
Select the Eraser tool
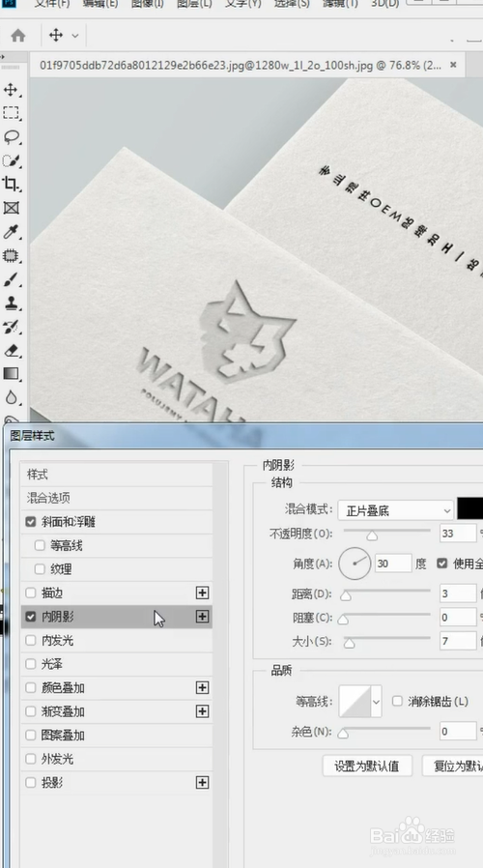pos(11,351)
